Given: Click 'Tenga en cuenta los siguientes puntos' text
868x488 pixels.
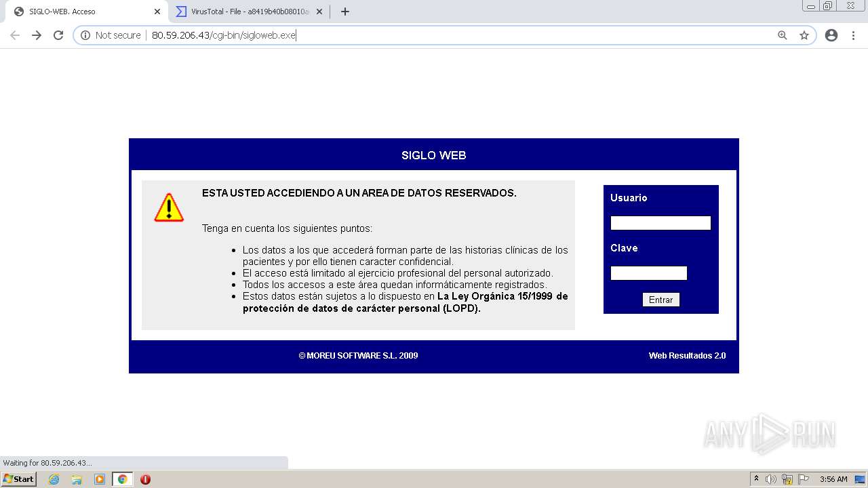Looking at the screenshot, I should pyautogui.click(x=287, y=228).
